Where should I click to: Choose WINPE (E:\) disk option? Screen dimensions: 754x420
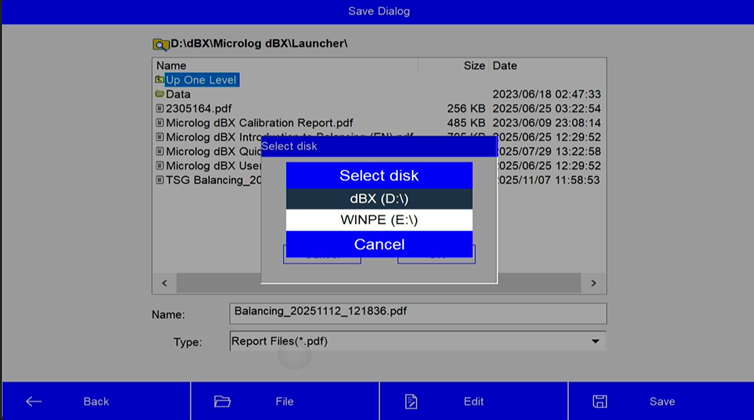(x=379, y=220)
